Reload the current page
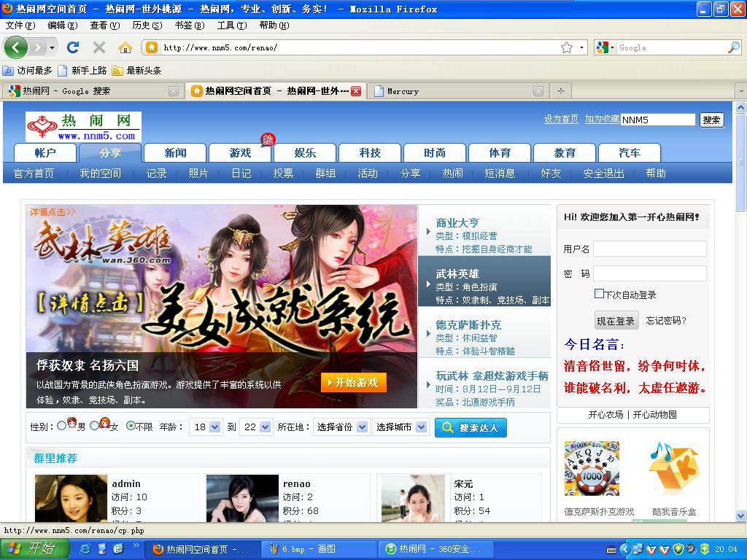 click(73, 47)
